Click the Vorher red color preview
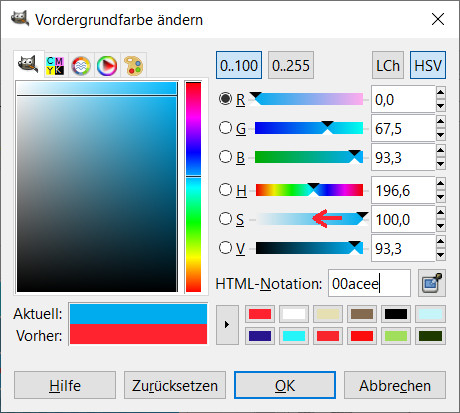The height and width of the screenshot is (413, 460). coord(138,334)
